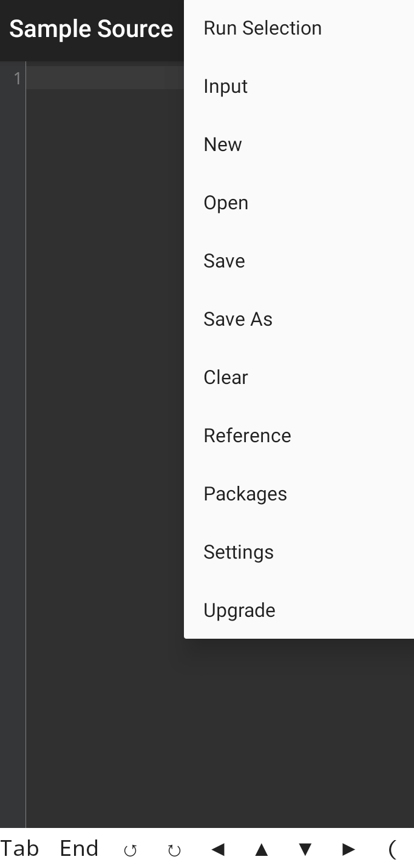414x868 pixels.
Task: Move cursor down with the down arrow key
Action: click(x=305, y=850)
